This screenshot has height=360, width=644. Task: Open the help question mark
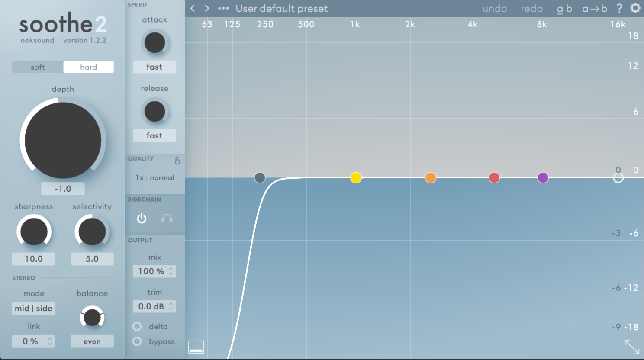(619, 8)
